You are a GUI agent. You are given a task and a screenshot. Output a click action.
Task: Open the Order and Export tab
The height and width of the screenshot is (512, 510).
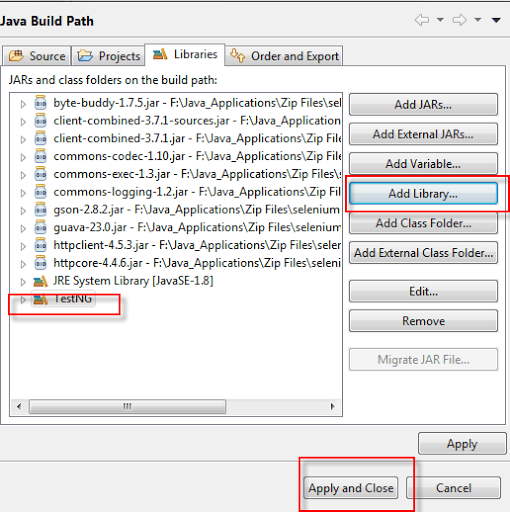click(x=284, y=56)
